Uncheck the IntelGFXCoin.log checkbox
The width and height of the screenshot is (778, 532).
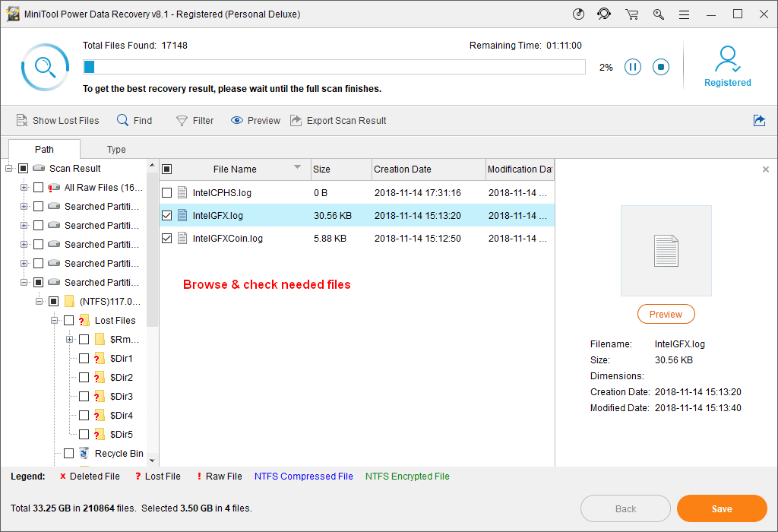click(x=166, y=238)
